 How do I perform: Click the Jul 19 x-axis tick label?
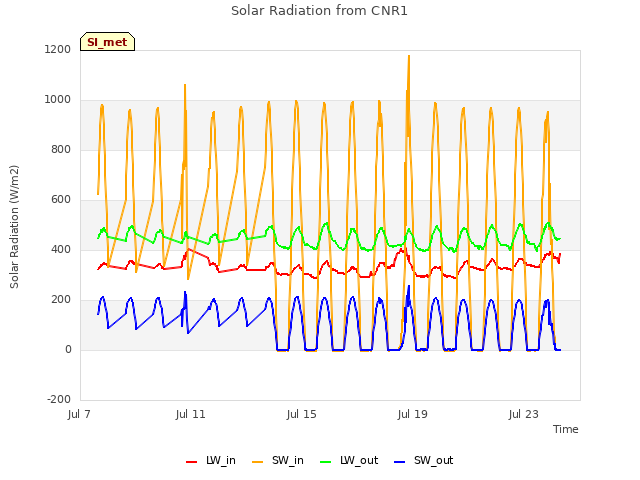[x=412, y=414]
